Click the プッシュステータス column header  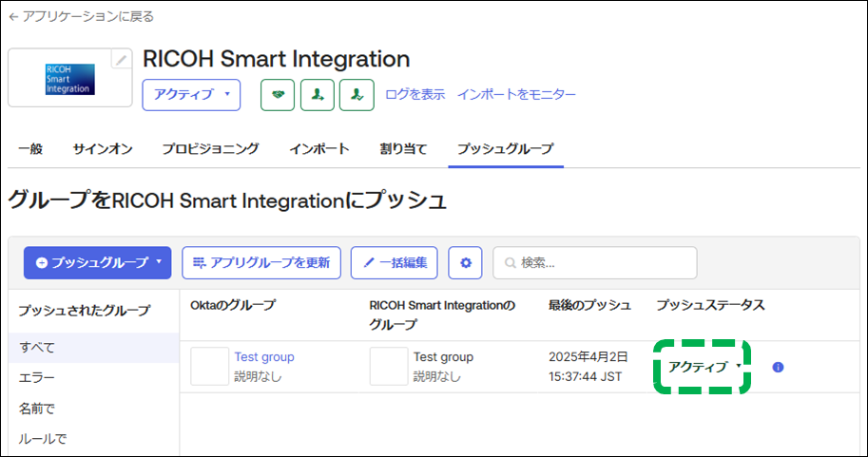click(x=710, y=305)
